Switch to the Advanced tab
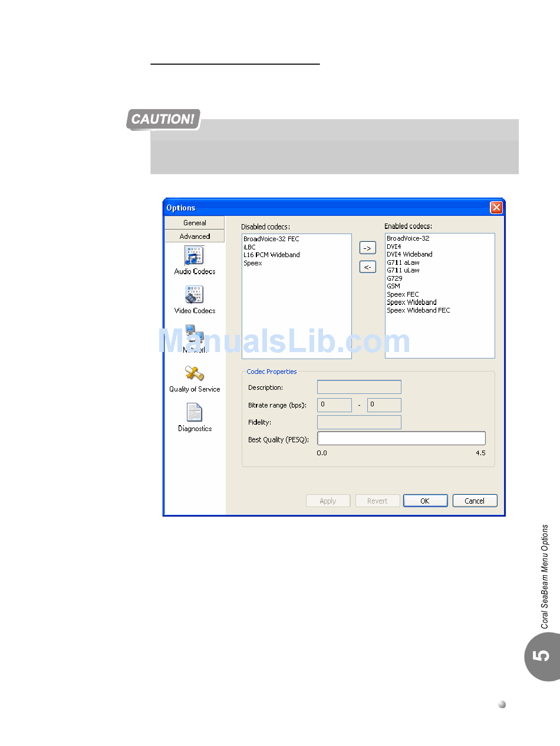 point(195,236)
